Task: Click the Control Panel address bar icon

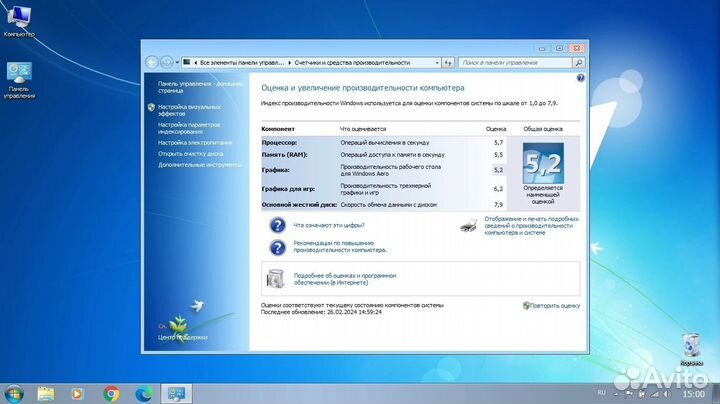Action: pyautogui.click(x=187, y=62)
